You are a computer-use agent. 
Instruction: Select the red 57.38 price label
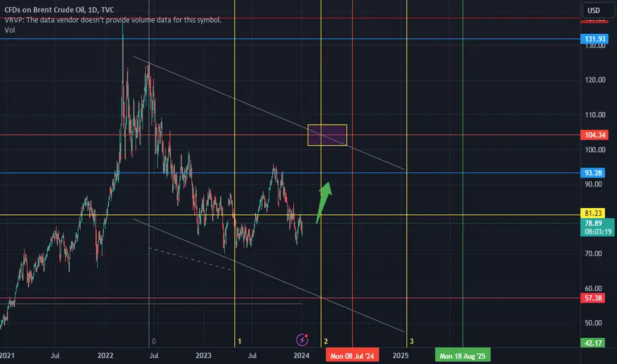coord(593,298)
